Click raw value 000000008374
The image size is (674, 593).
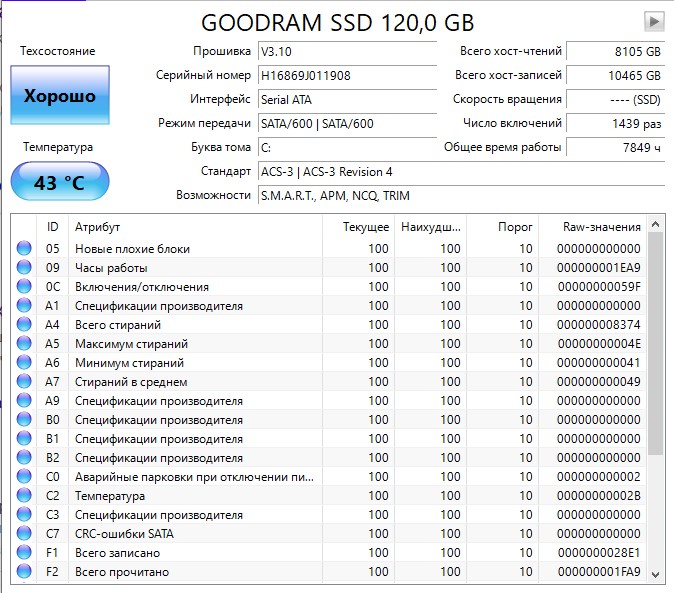599,325
